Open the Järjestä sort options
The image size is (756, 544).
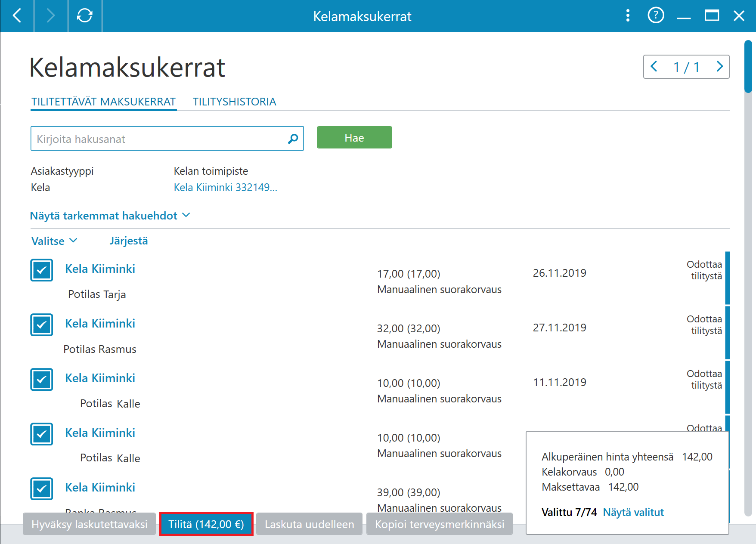tap(129, 241)
